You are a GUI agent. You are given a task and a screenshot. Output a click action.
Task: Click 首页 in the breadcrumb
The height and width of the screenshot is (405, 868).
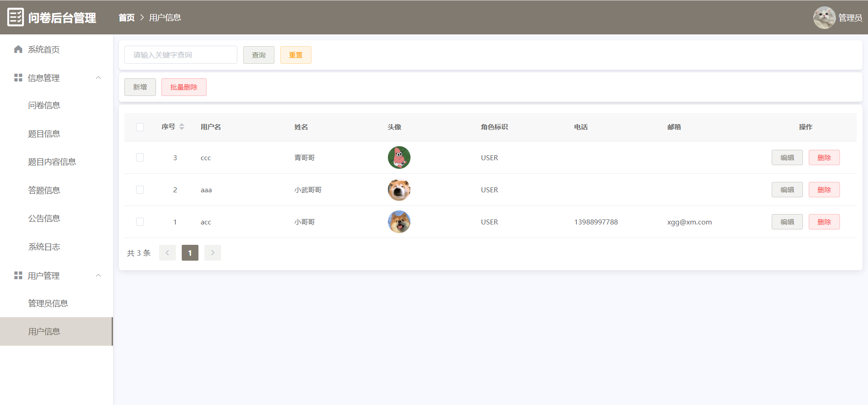127,18
